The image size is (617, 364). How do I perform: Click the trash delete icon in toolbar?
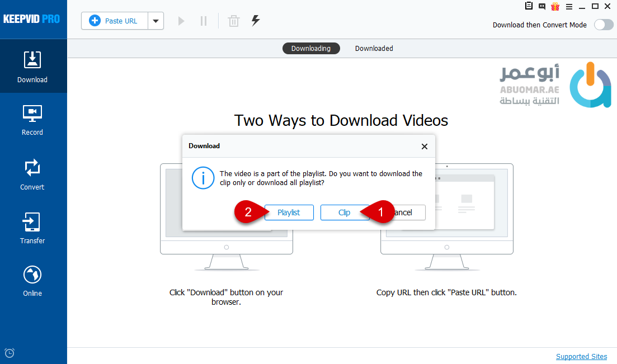pyautogui.click(x=233, y=21)
